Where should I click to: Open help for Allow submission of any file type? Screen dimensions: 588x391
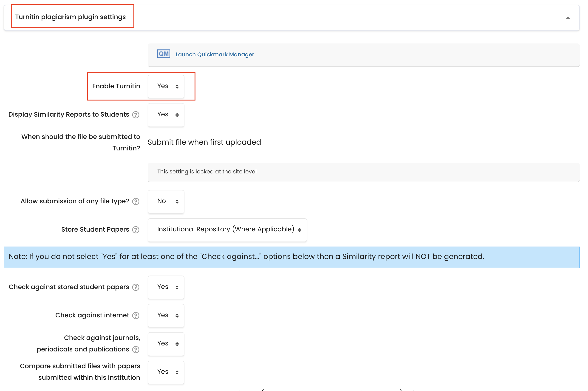[136, 201]
